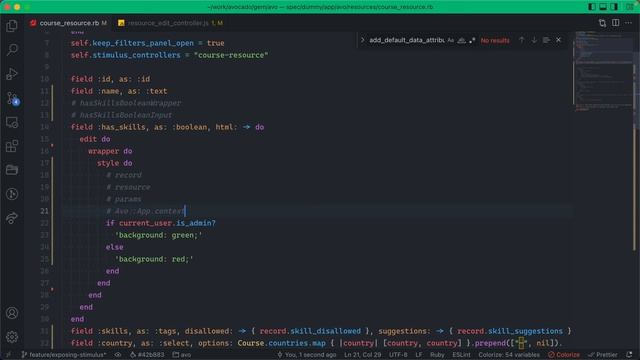Open the Git history clock icon view
640x360 pixels.
click(12, 194)
